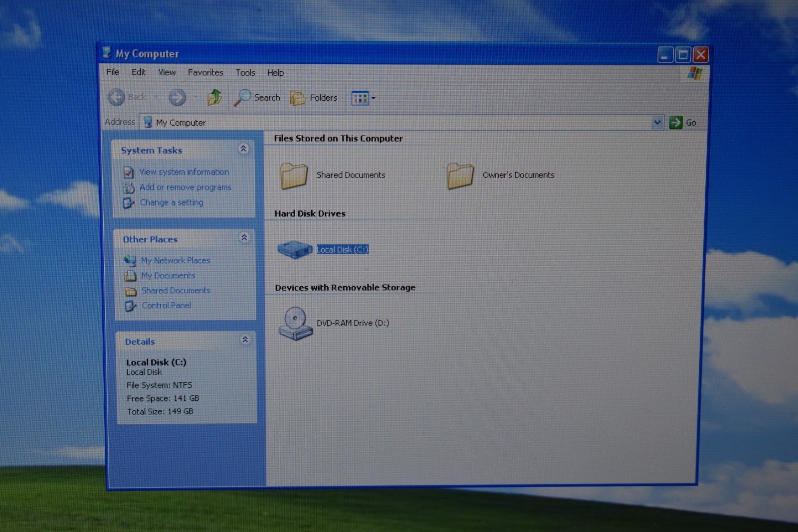Open the View menu
Screen dimensions: 798x532
tap(167, 72)
